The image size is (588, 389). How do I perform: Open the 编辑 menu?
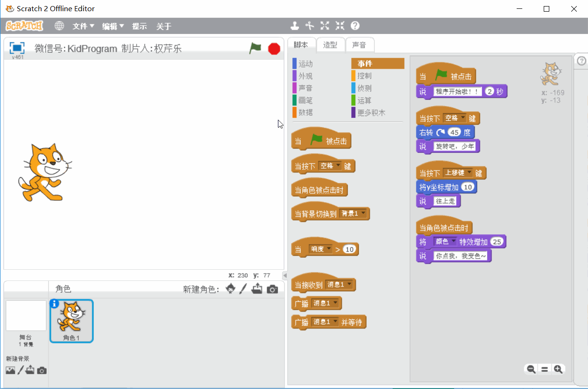[113, 26]
